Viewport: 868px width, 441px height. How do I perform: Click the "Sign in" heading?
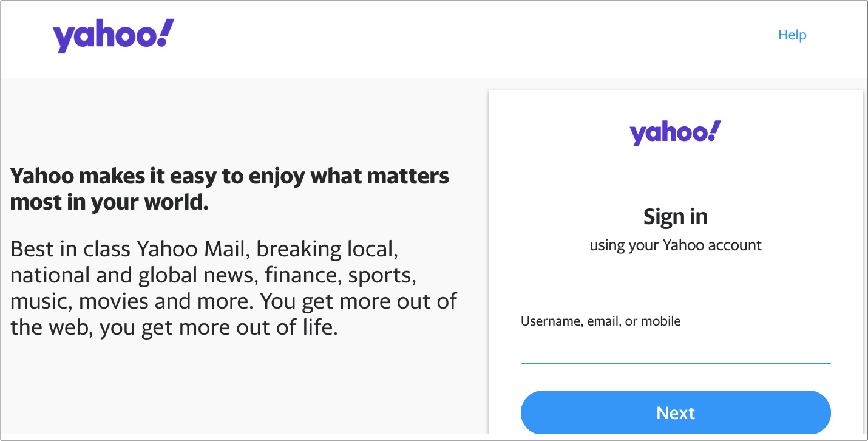tap(675, 217)
